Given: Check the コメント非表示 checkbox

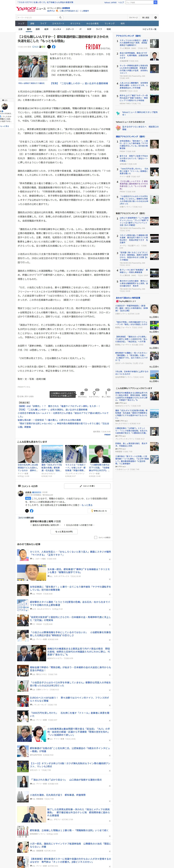Looking at the screenshot, I should pyautogui.click(x=96, y=537).
